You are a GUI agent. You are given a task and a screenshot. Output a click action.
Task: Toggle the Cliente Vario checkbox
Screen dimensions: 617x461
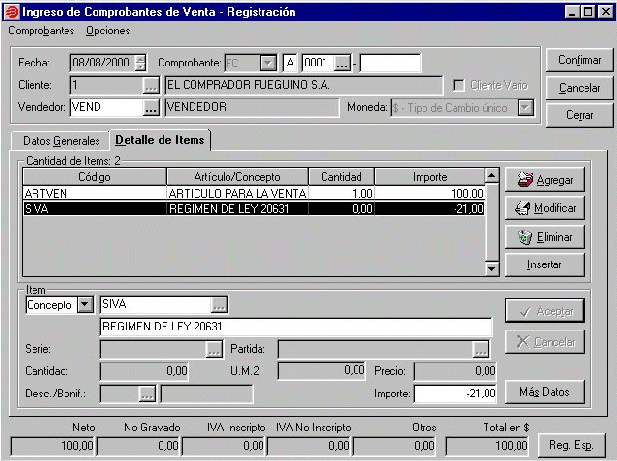[x=460, y=85]
